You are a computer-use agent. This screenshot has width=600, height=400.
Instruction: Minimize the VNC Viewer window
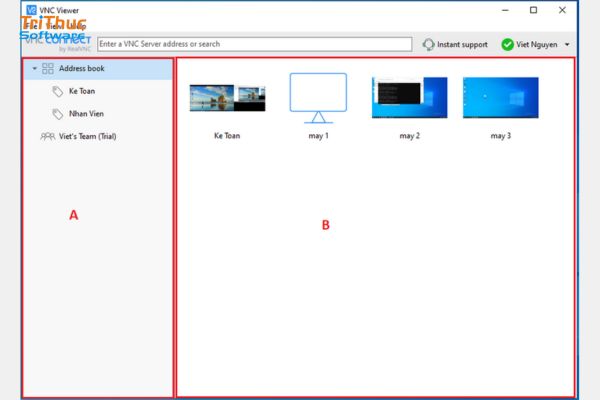[x=505, y=10]
